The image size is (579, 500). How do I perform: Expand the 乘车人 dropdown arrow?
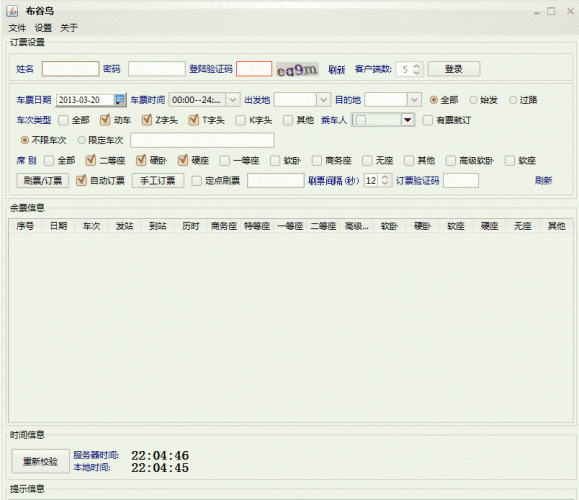coord(407,120)
